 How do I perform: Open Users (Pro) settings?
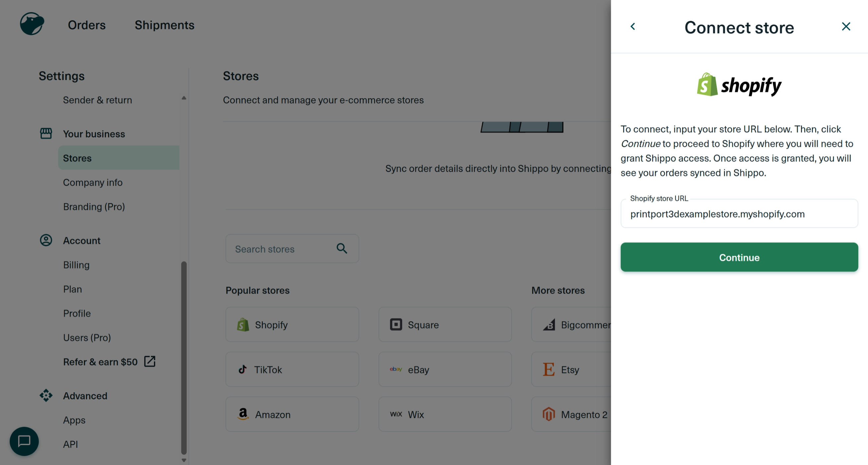(87, 337)
